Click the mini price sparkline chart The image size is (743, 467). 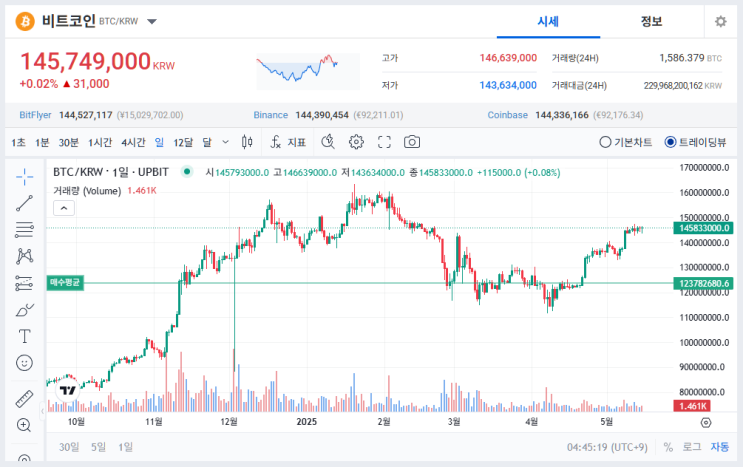coord(308,71)
